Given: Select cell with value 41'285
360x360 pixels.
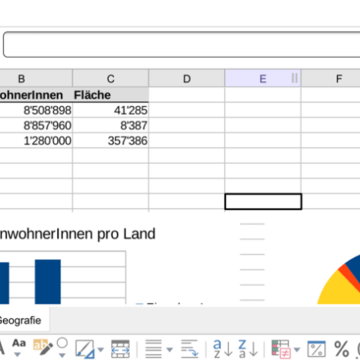Looking at the screenshot, I should (111, 110).
